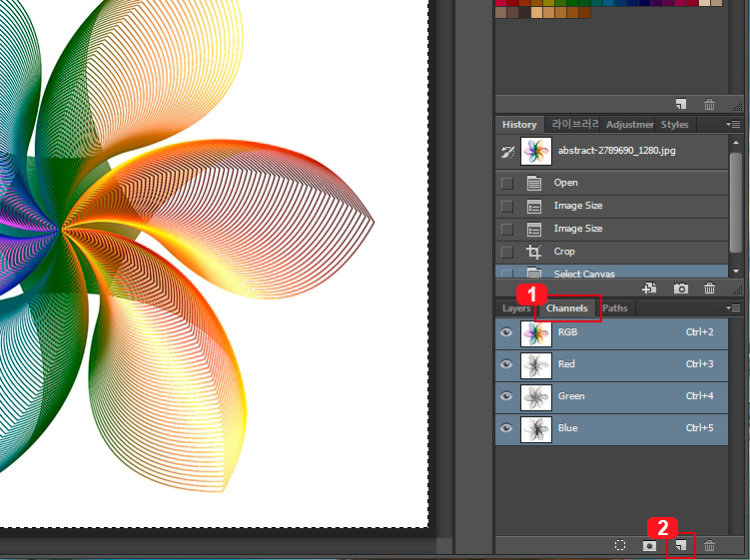Create new snapshot camera icon
750x560 pixels.
pos(681,288)
